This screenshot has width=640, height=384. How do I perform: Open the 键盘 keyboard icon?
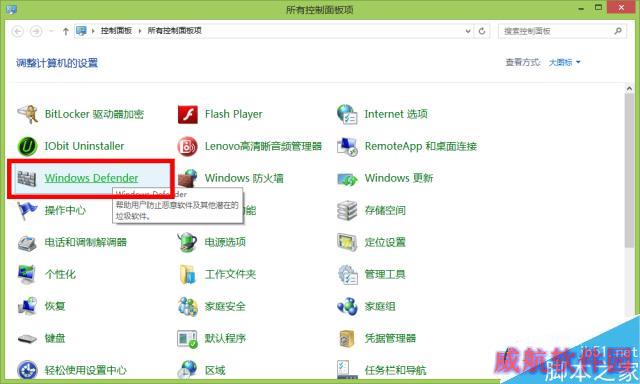[x=27, y=339]
